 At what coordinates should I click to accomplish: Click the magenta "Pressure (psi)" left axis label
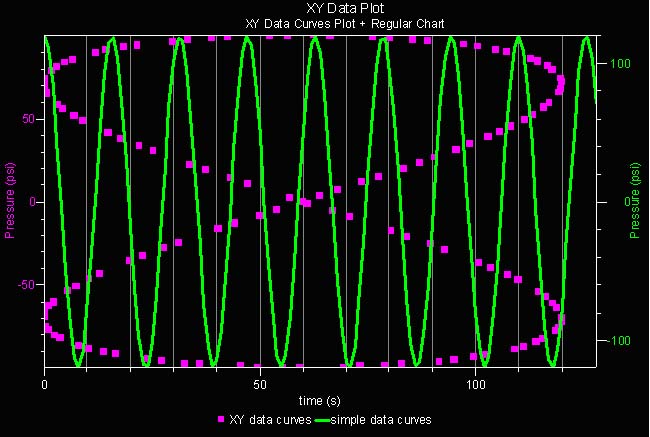coord(10,201)
